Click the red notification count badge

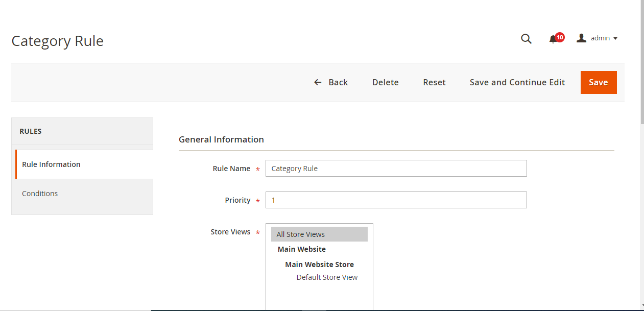(x=560, y=37)
